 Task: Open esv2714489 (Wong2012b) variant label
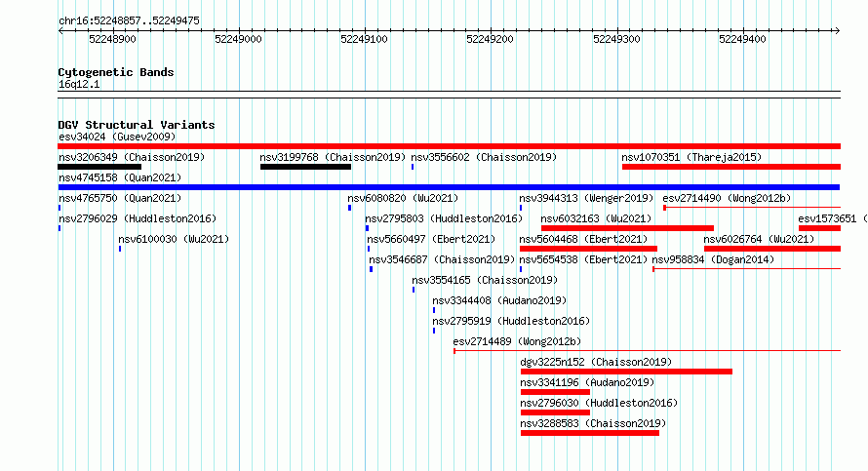(517, 341)
